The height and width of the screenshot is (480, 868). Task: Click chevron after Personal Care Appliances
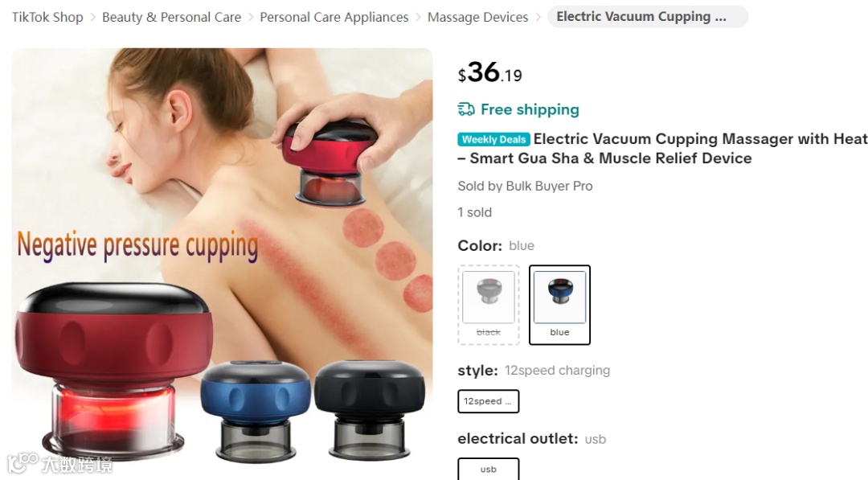tap(418, 18)
